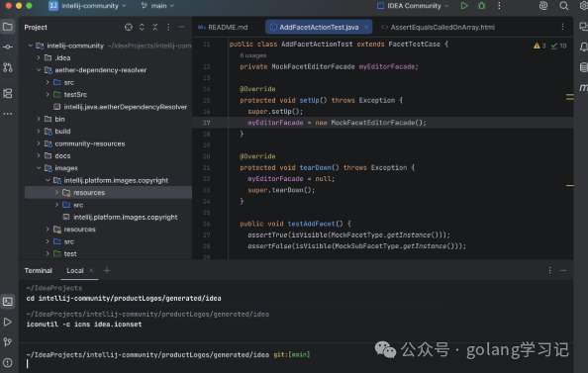This screenshot has width=588, height=373.
Task: Collapse the images folder
Action: (39, 168)
